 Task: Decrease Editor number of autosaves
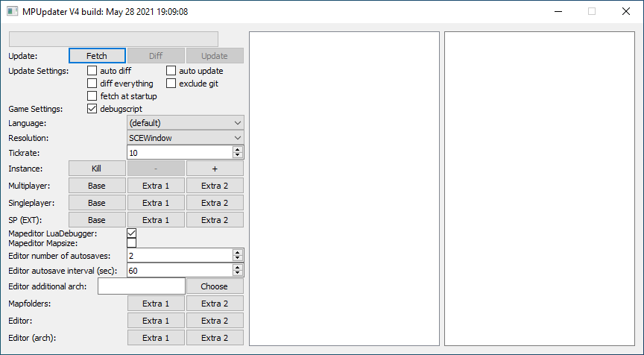(238, 259)
